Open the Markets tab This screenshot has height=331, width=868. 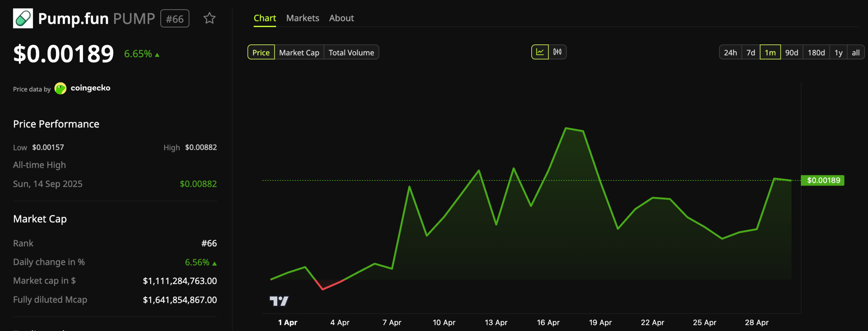[x=302, y=18]
